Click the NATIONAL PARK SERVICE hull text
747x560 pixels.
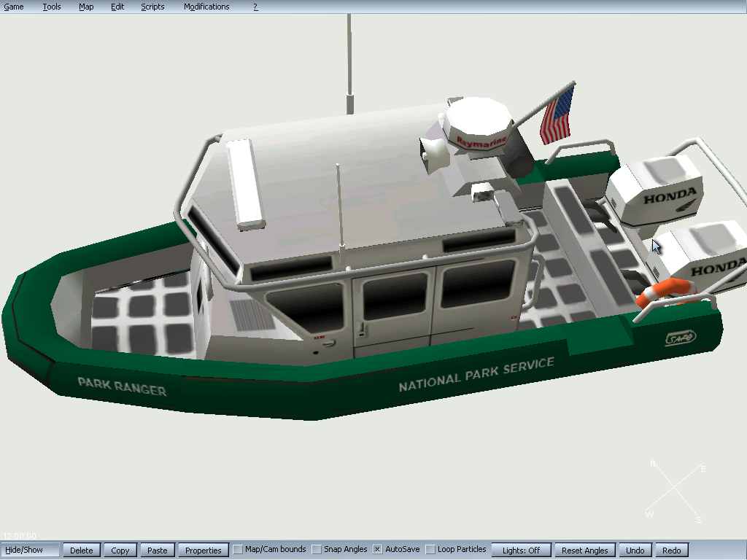point(476,374)
